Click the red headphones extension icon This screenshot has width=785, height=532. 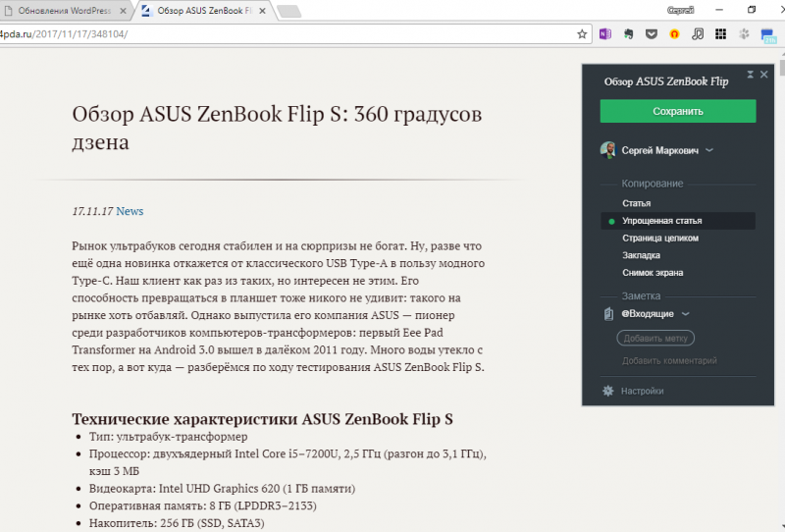pos(674,33)
